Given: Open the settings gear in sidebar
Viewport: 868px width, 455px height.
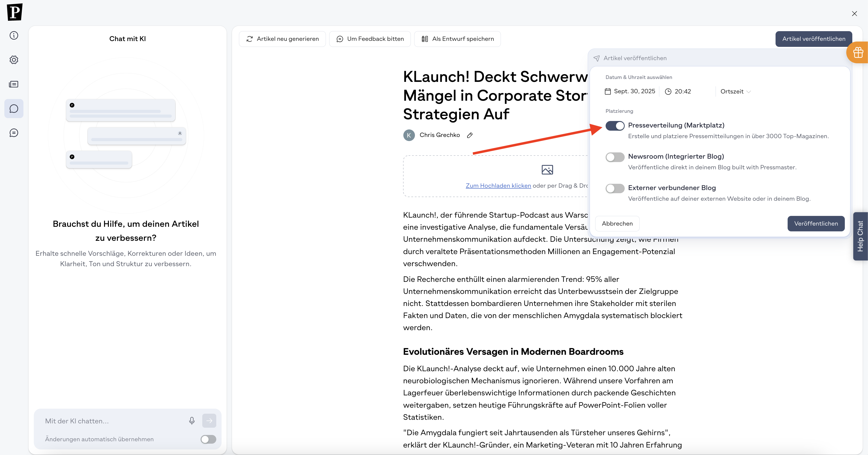Looking at the screenshot, I should coord(14,60).
